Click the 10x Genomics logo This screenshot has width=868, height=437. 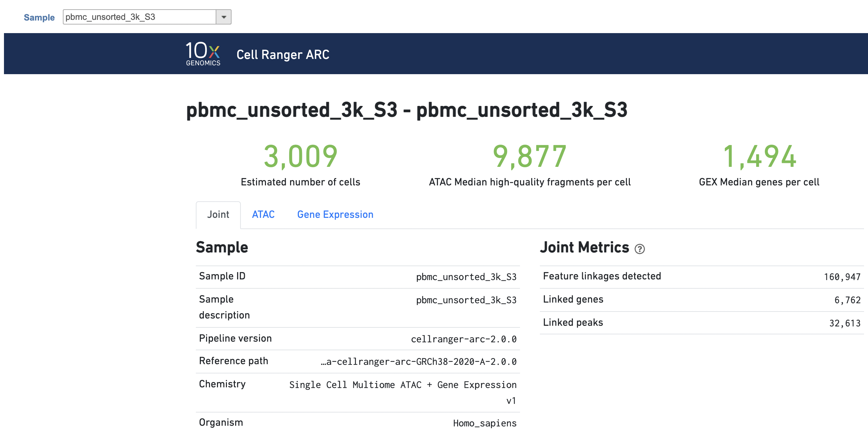click(203, 54)
